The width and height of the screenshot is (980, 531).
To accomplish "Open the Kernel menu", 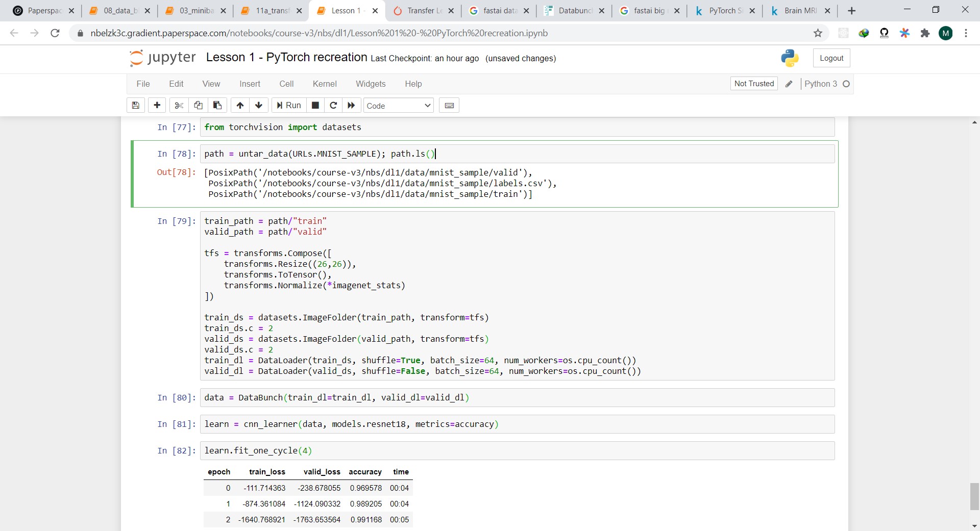I will pos(325,84).
